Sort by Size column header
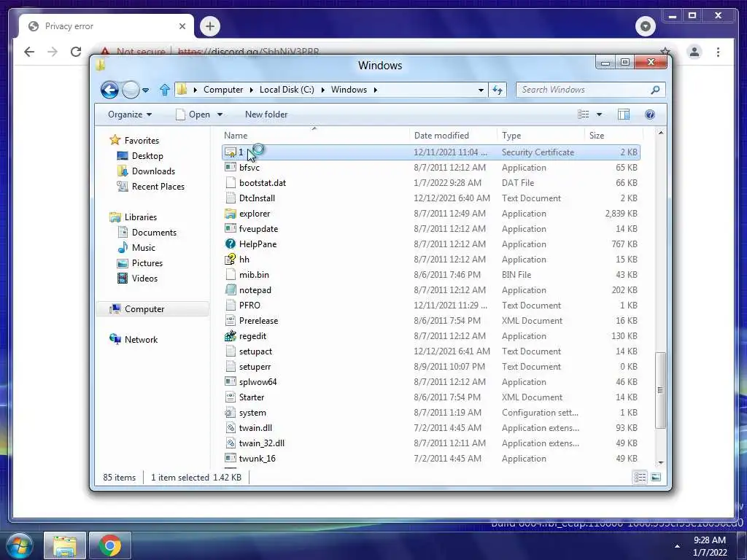Image resolution: width=747 pixels, height=560 pixels. (597, 135)
